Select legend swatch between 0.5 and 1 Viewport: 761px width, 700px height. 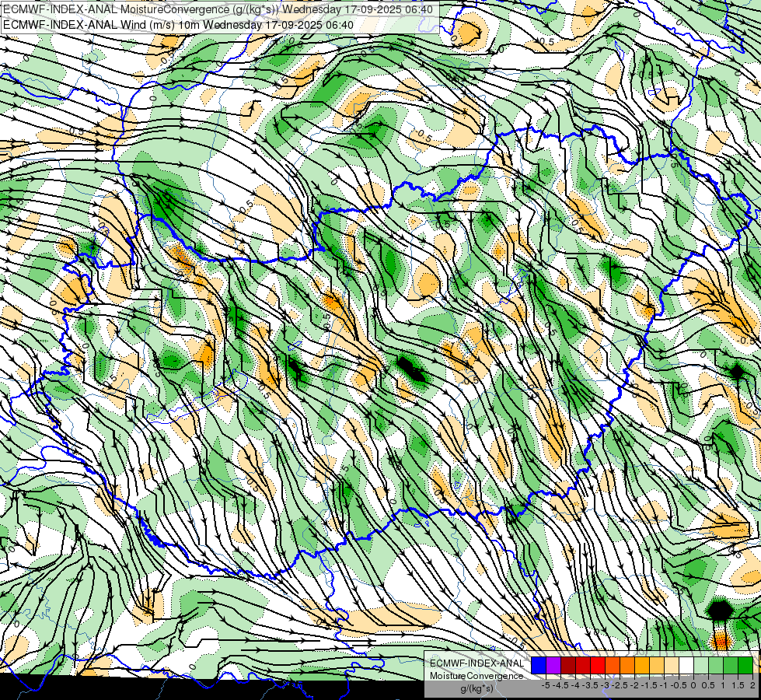(716, 666)
